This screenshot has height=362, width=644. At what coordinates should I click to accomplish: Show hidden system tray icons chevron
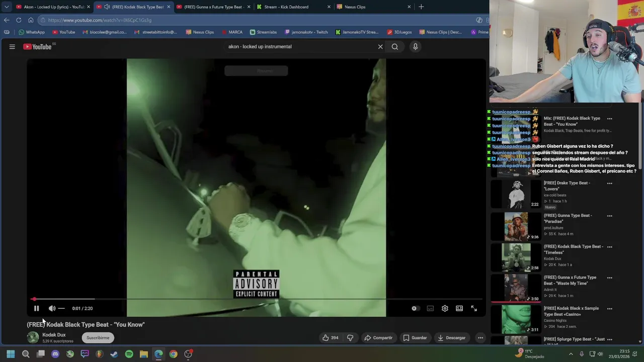pyautogui.click(x=571, y=354)
